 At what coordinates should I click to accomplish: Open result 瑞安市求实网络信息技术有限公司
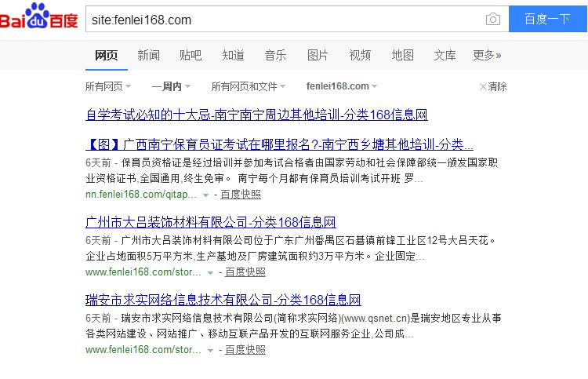coord(223,300)
